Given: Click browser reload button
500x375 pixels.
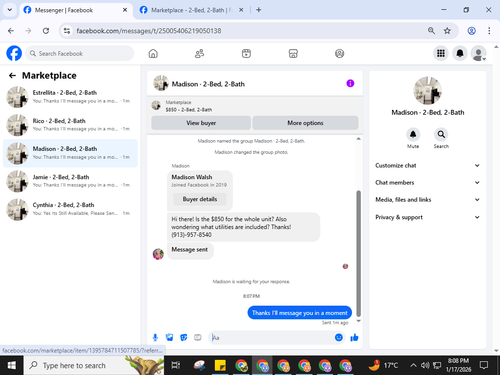Looking at the screenshot, I should coord(46,31).
